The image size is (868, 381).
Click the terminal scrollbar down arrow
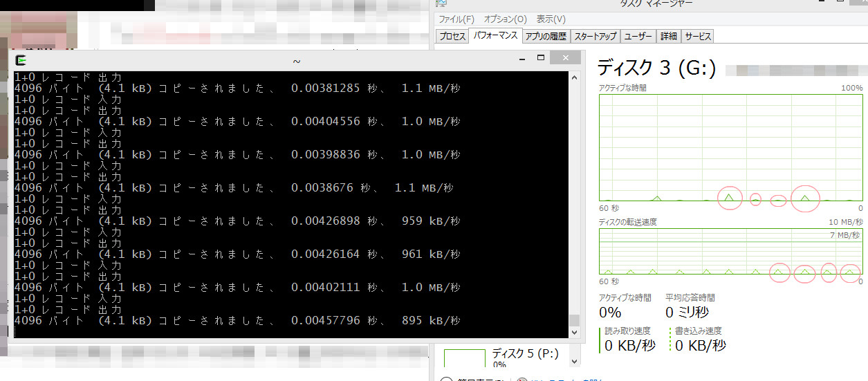point(574,333)
